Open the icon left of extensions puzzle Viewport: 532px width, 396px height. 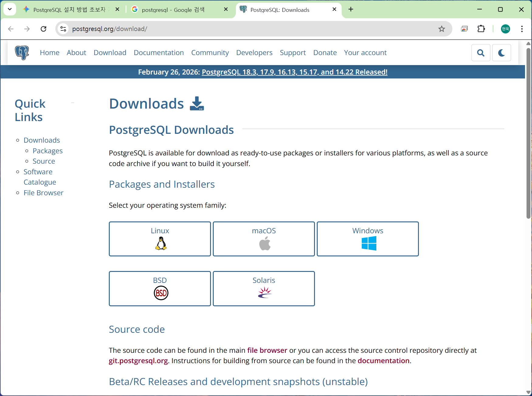tap(464, 29)
